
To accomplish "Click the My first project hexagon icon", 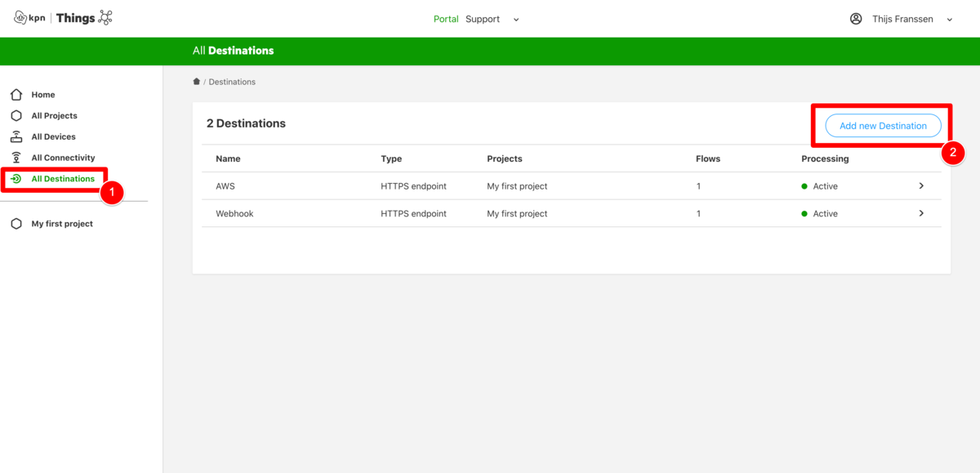I will 16,224.
